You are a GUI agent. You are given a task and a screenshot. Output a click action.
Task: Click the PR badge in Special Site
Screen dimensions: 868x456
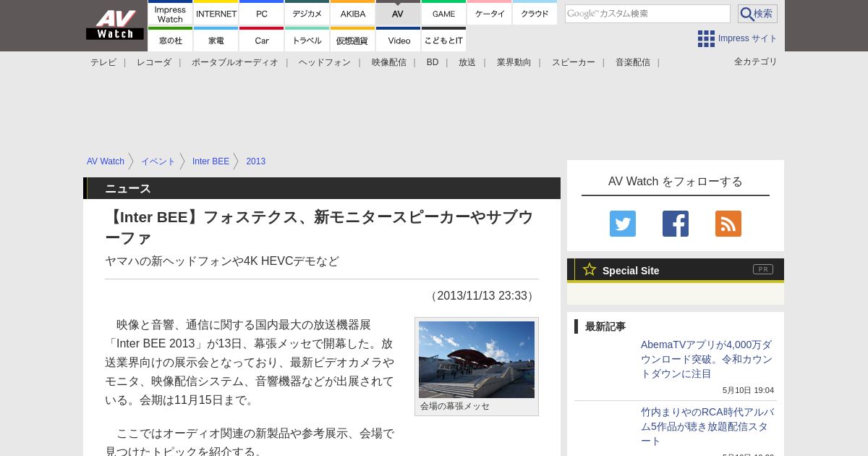pos(763,269)
